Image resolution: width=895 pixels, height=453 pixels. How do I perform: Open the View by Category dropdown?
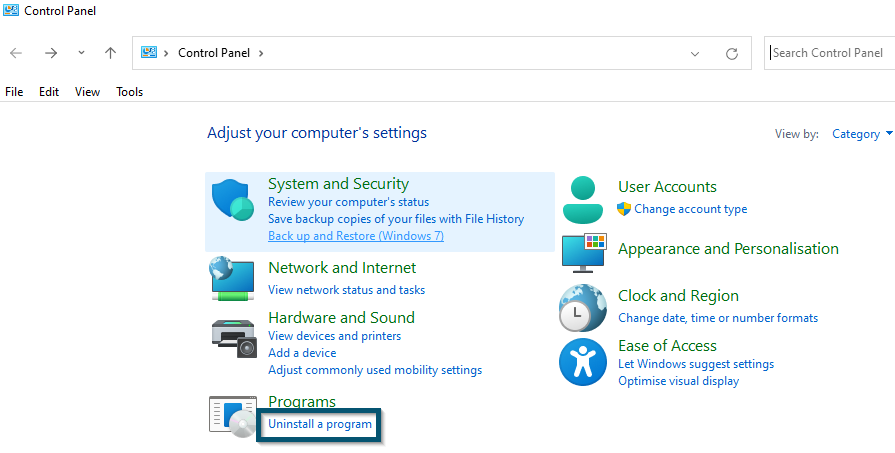click(x=862, y=134)
